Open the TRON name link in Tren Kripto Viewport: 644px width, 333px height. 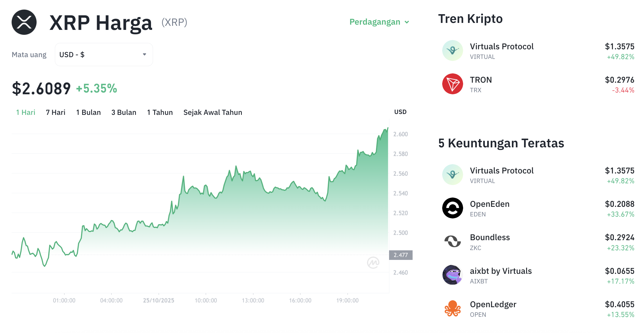pos(481,80)
